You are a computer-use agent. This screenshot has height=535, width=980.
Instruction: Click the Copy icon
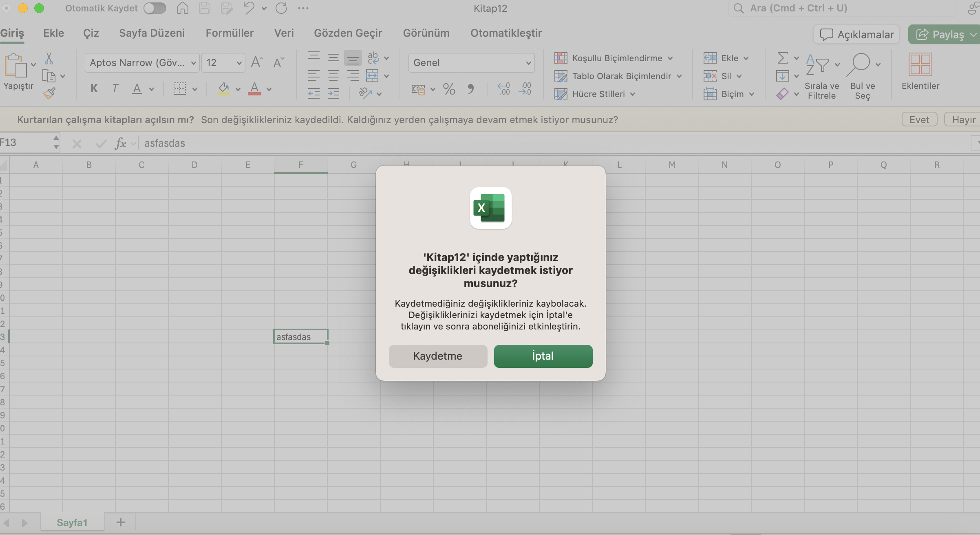pos(49,76)
